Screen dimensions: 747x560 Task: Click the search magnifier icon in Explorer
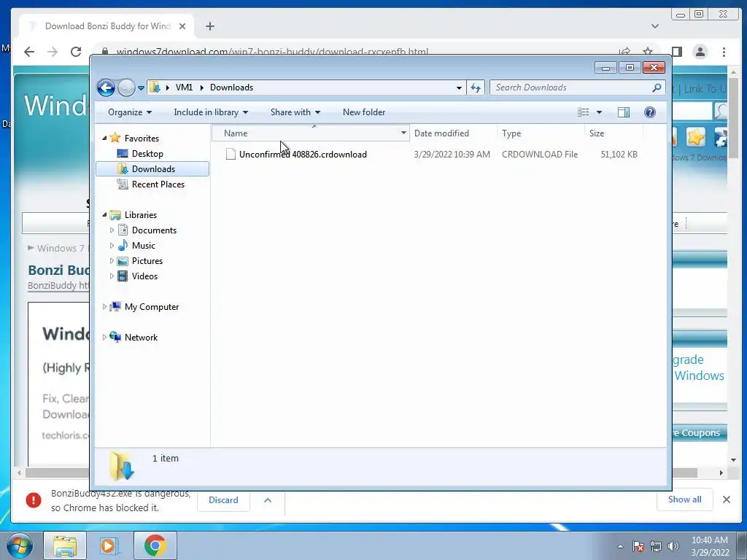click(657, 87)
